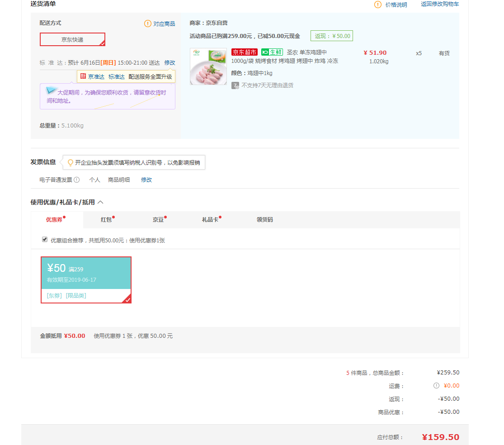Screen dimensions: 504x445
Task: Open the chicken wings product thumbnail
Action: pos(208,66)
